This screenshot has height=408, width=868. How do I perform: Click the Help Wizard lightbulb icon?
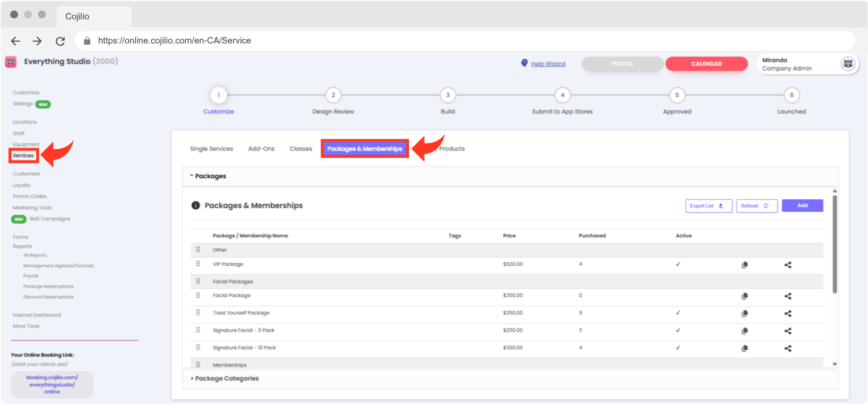point(525,63)
